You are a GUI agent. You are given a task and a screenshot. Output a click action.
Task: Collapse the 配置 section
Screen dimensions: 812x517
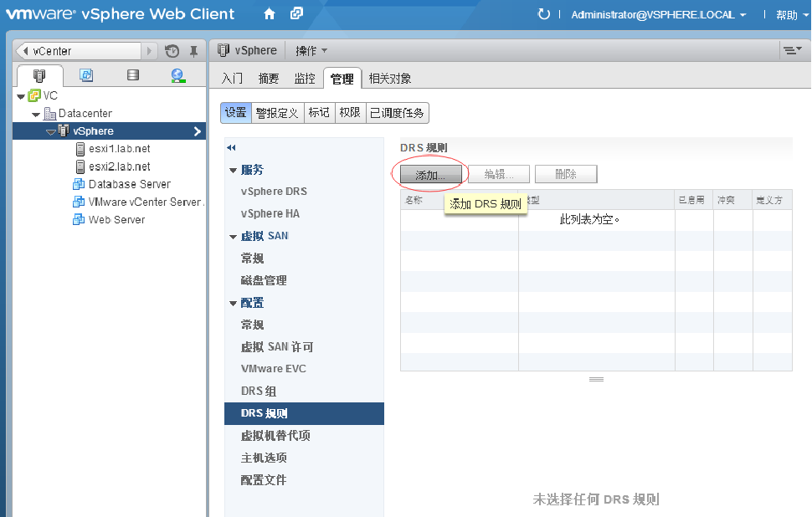pos(233,304)
